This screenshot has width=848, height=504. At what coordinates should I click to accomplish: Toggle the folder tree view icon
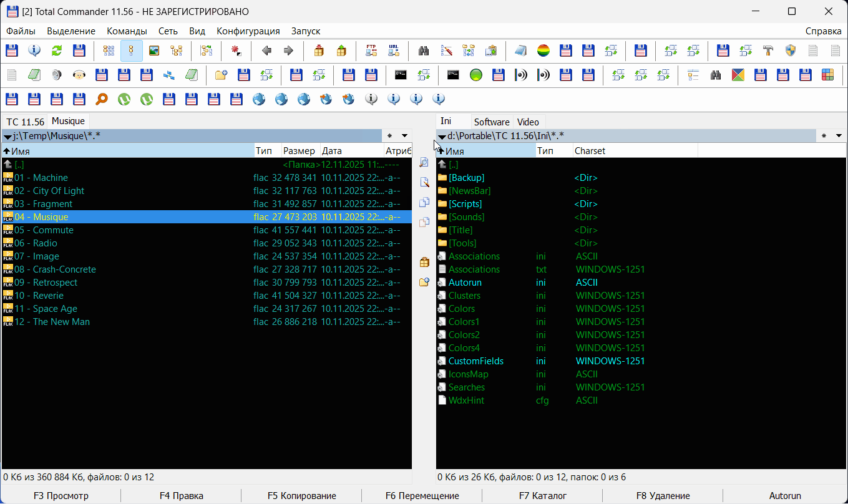pos(177,51)
